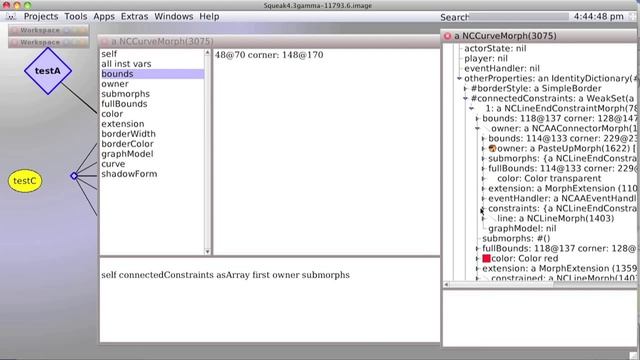
Task: Click the yellow testC ellipse morph
Action: point(25,181)
